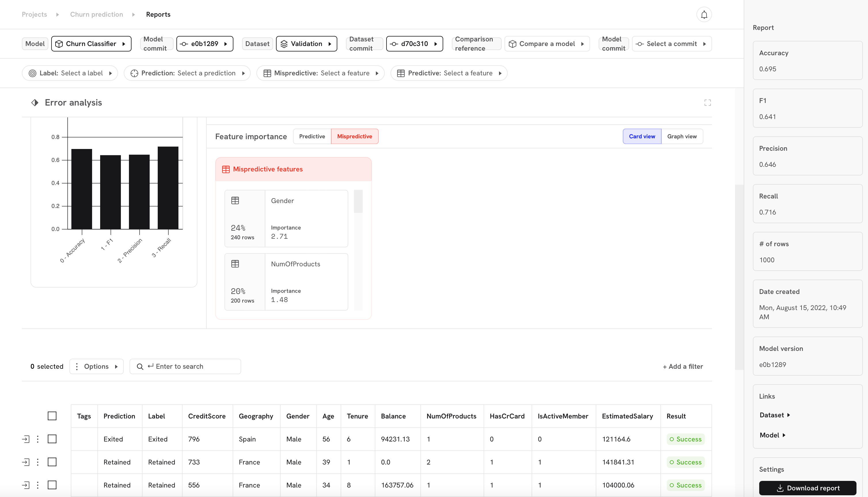Click the Error analysis diamond icon
This screenshot has height=497, width=868.
pos(35,103)
